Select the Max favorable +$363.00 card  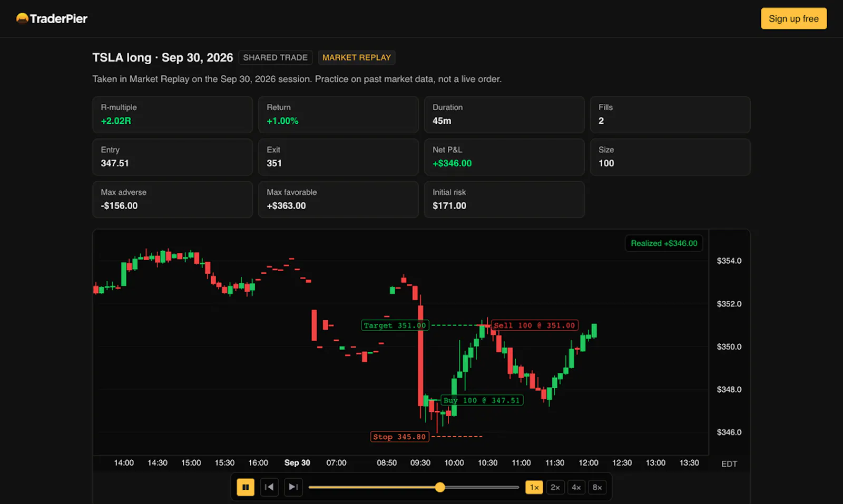338,200
